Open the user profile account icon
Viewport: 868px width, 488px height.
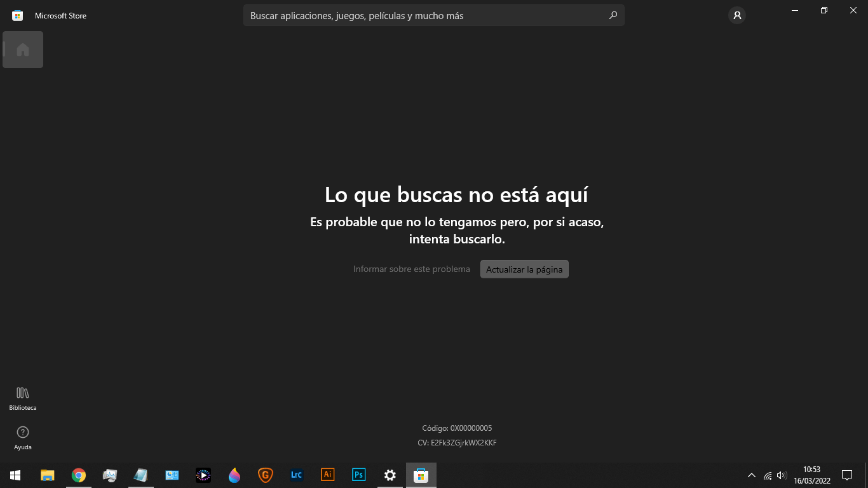tap(737, 15)
